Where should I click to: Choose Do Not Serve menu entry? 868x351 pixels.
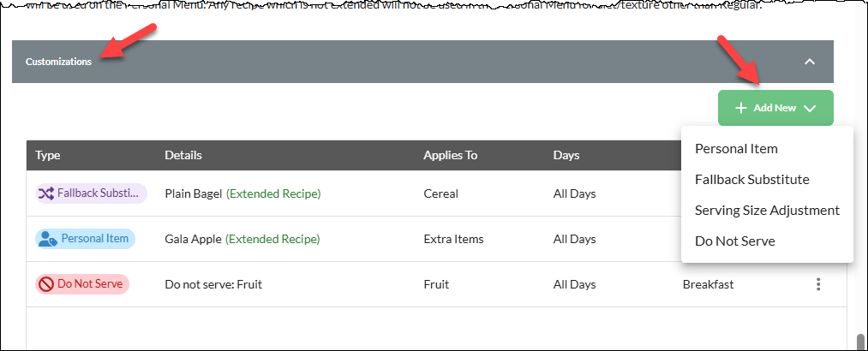click(734, 241)
